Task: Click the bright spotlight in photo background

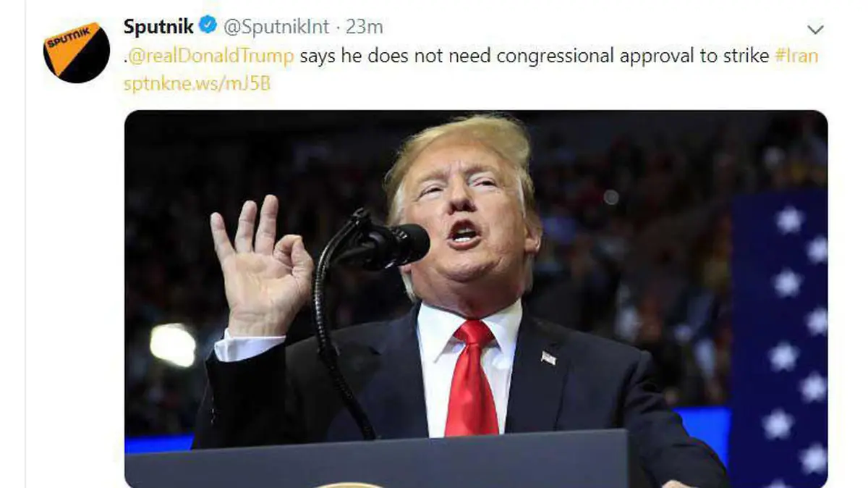Action: point(173,345)
